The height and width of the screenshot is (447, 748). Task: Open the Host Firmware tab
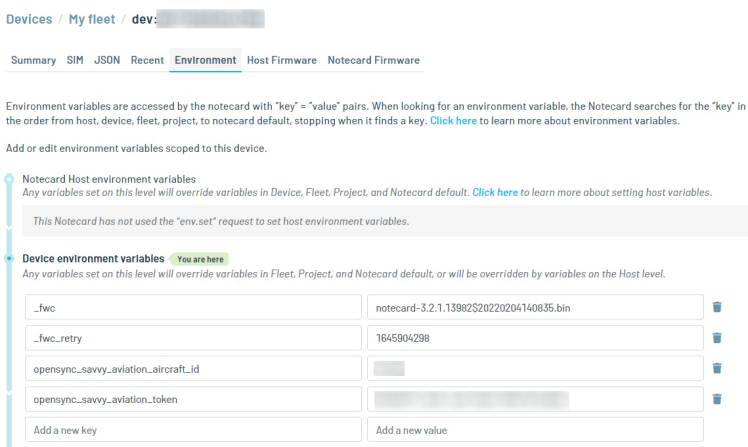(x=282, y=60)
